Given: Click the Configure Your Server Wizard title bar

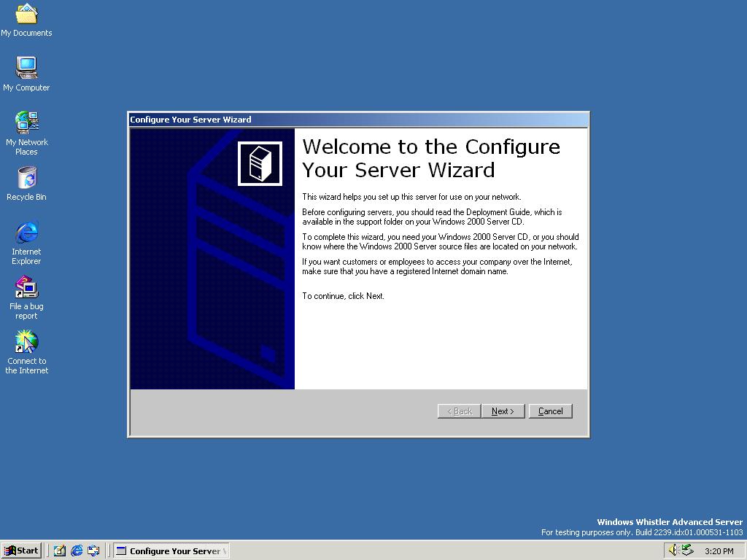Looking at the screenshot, I should tap(358, 120).
